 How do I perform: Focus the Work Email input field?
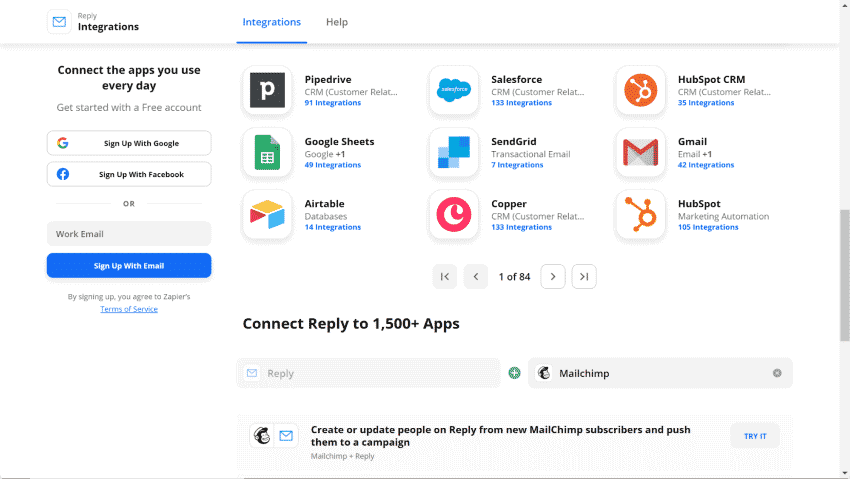pos(129,234)
